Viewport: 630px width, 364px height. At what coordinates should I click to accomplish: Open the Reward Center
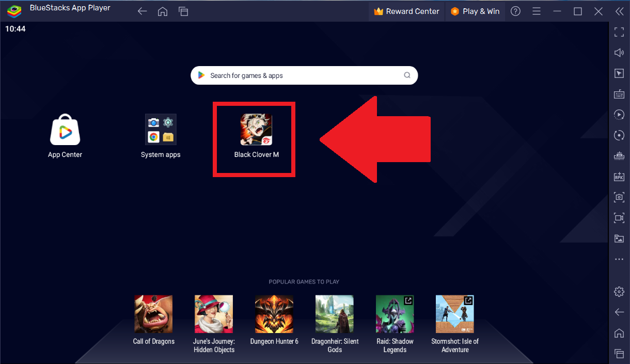(406, 11)
